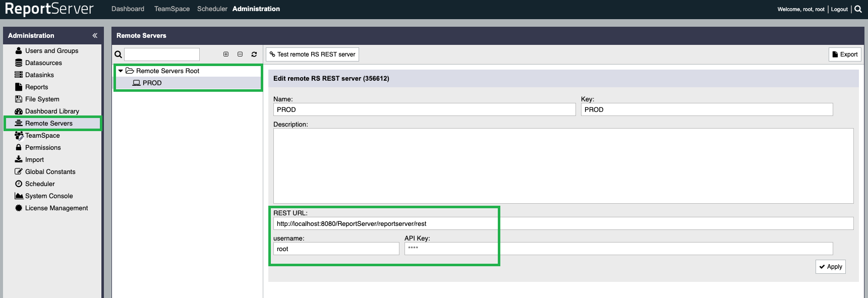Click the Apply button
This screenshot has height=298, width=868.
tap(831, 267)
